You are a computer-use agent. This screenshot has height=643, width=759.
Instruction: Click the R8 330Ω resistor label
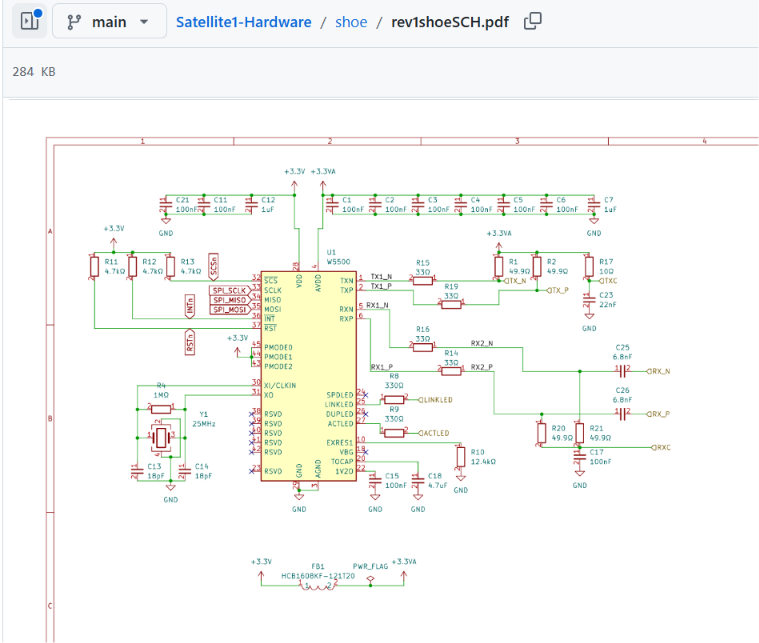[x=394, y=381]
